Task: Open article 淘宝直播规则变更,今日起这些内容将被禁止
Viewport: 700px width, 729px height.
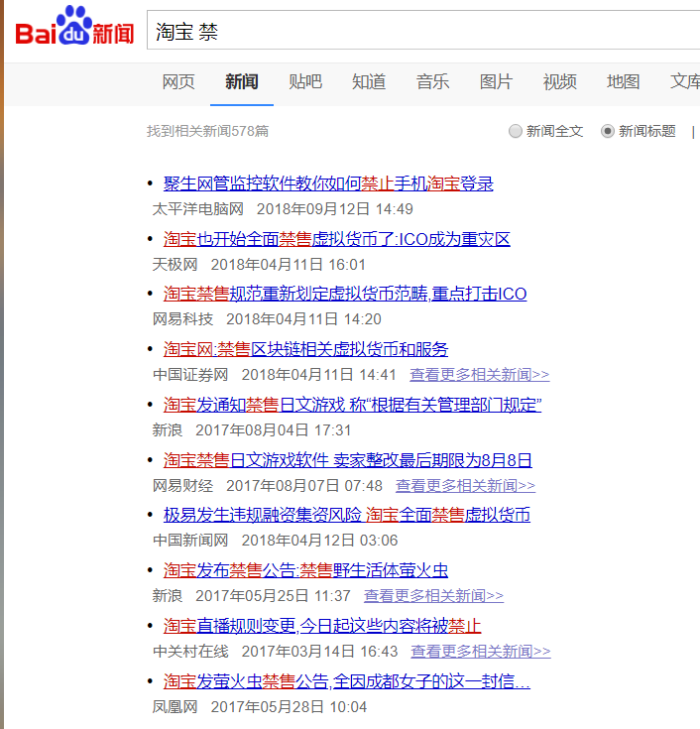Action: [322, 626]
